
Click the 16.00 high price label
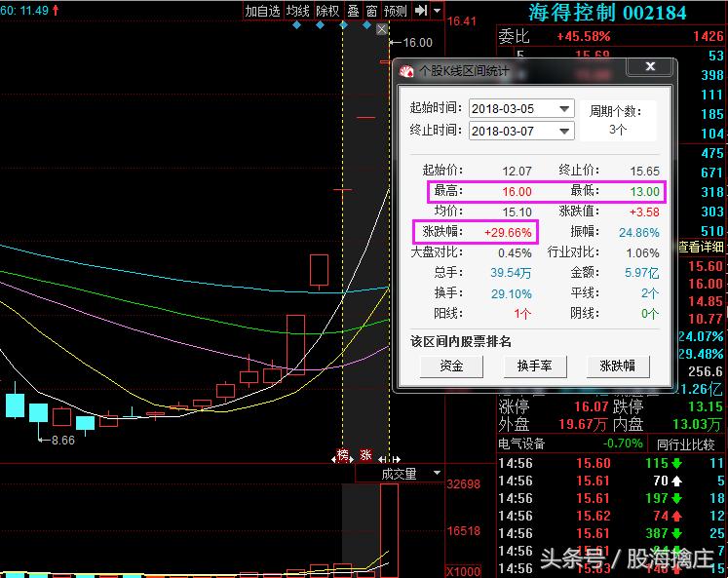[417, 43]
